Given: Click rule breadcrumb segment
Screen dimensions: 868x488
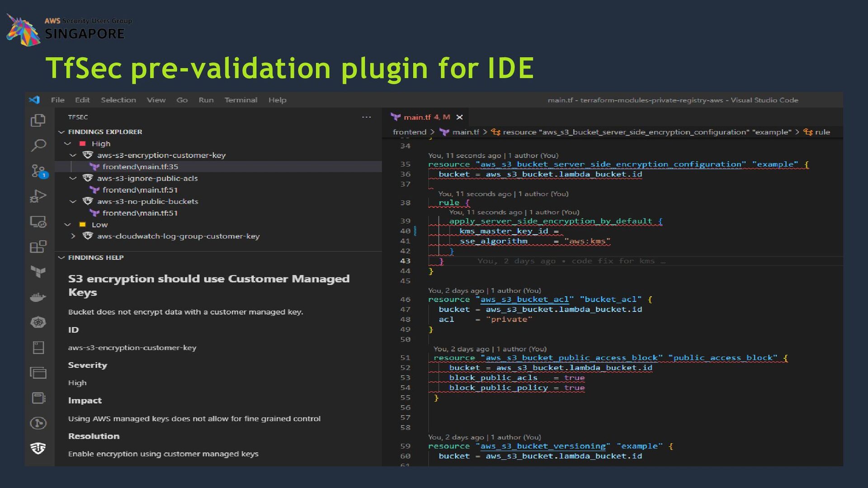Looking at the screenshot, I should [822, 132].
